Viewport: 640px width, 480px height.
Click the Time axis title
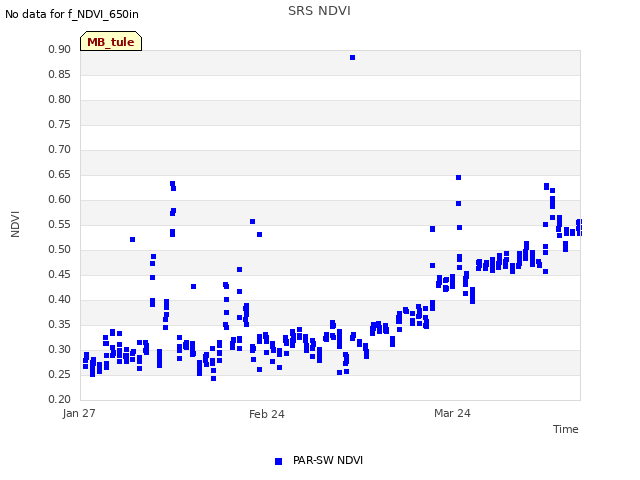[566, 429]
